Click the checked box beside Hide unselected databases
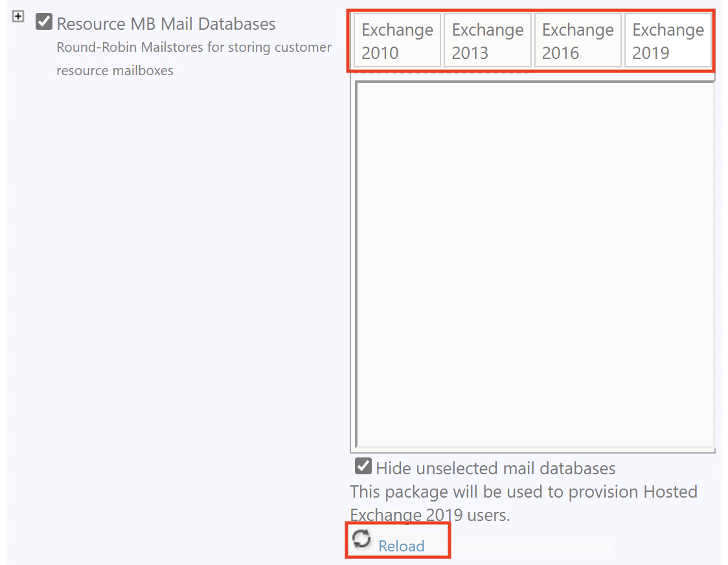 click(x=362, y=466)
